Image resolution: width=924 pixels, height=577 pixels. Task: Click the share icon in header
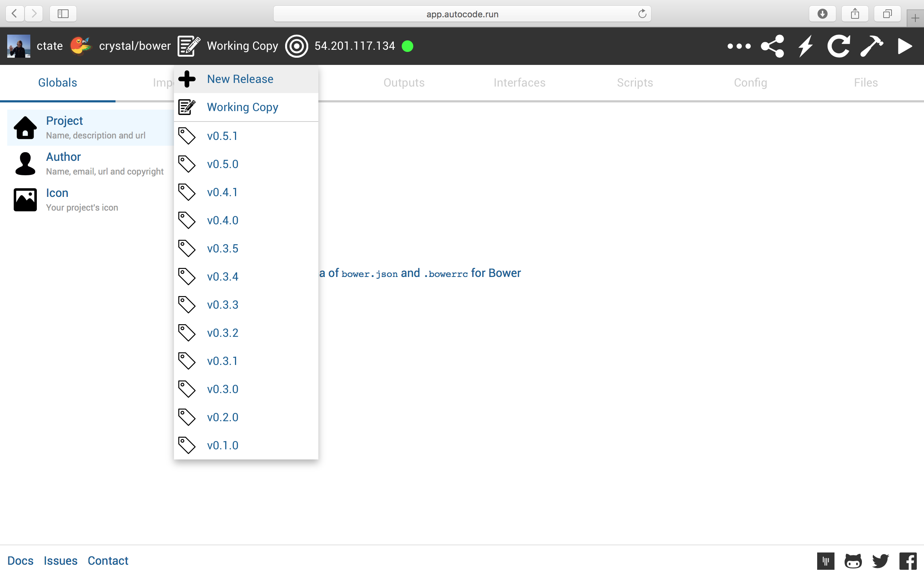[772, 46]
